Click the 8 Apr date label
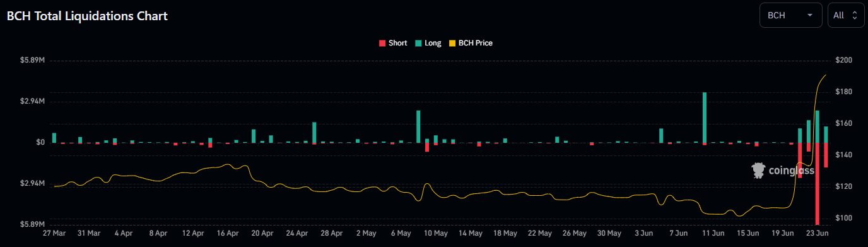Screen dimensions: 868x247 point(158,233)
